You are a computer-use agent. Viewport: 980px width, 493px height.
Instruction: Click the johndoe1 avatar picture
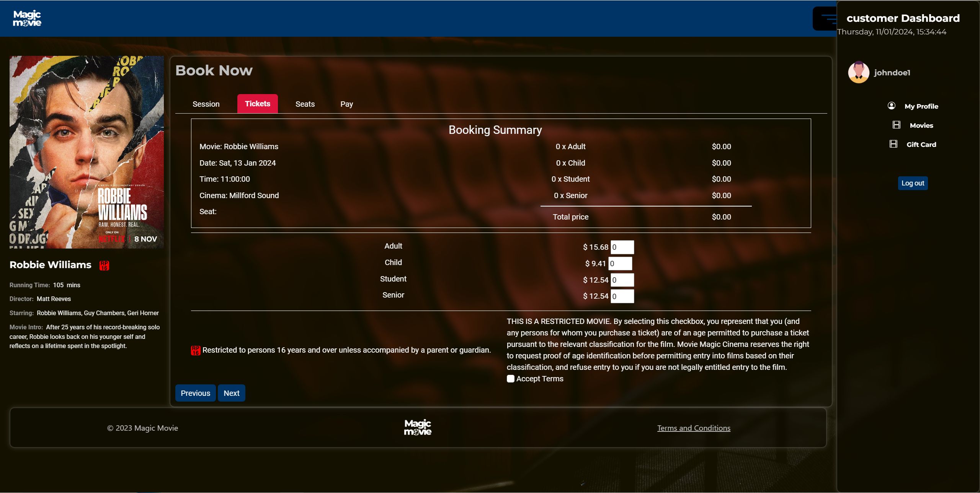pos(859,72)
